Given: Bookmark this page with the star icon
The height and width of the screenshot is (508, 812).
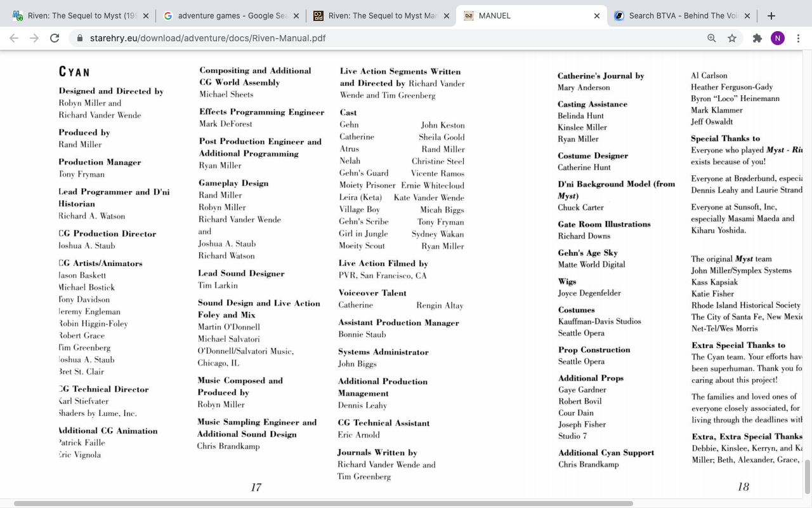Looking at the screenshot, I should (732, 38).
